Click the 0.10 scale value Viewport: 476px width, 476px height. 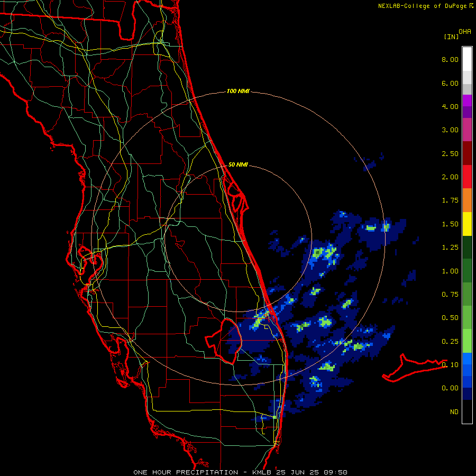(x=450, y=365)
